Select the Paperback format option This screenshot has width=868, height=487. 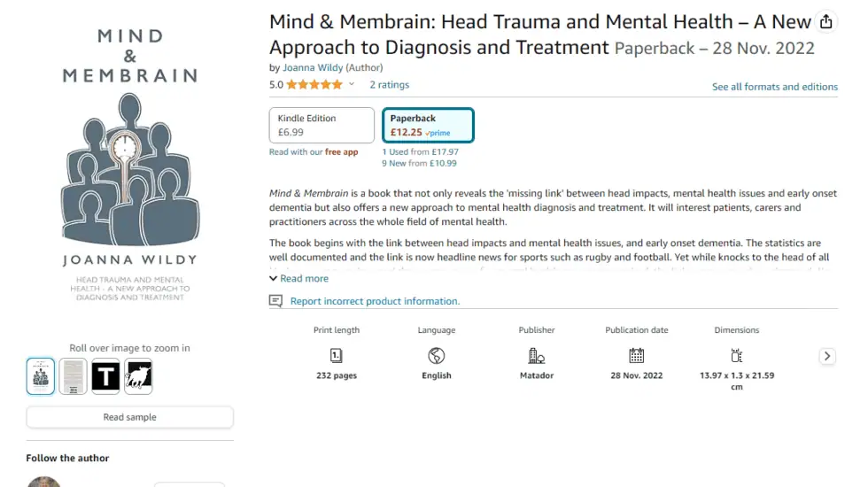click(x=428, y=125)
